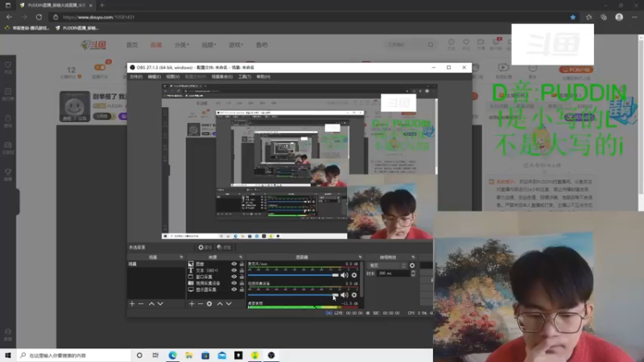This screenshot has height=362, width=644.
Task: Open the OBS Edit (编辑) menu
Action: tap(155, 76)
